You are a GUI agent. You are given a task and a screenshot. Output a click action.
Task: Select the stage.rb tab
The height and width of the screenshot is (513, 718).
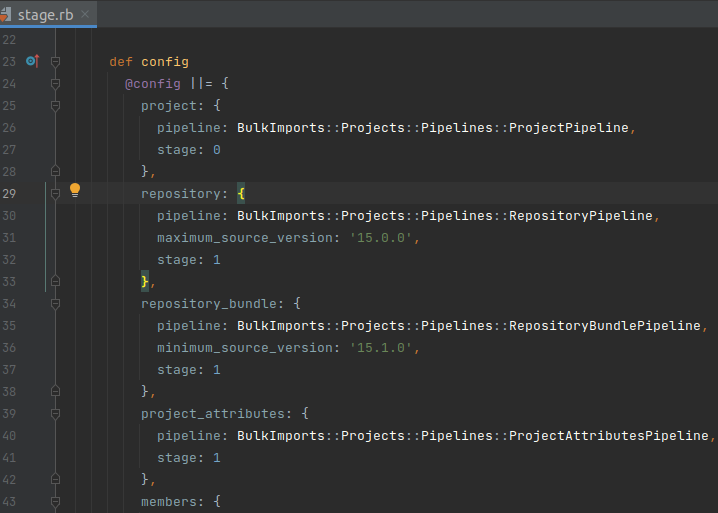point(45,14)
